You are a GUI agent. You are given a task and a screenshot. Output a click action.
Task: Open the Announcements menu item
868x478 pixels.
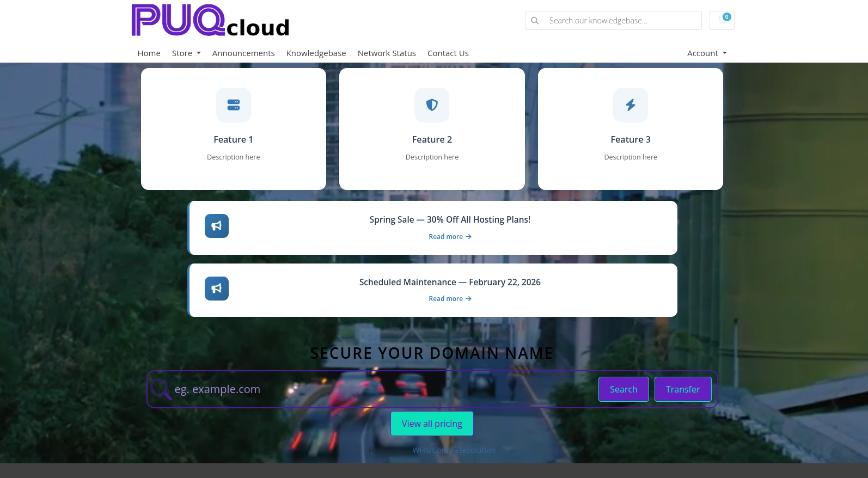(243, 53)
